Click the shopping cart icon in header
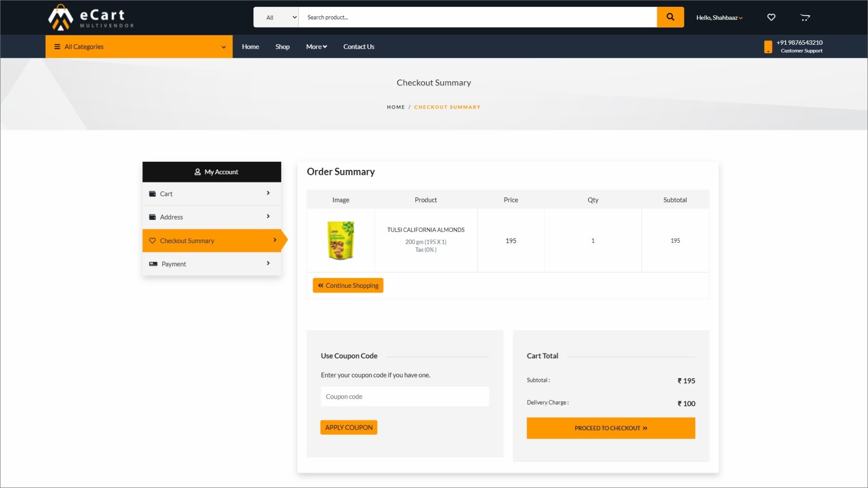 click(806, 17)
